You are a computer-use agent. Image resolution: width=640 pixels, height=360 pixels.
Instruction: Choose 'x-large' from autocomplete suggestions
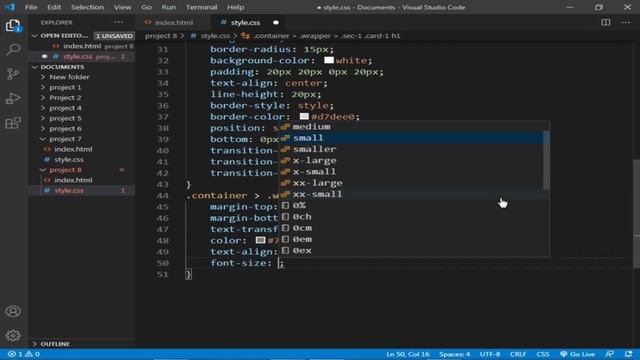411,160
